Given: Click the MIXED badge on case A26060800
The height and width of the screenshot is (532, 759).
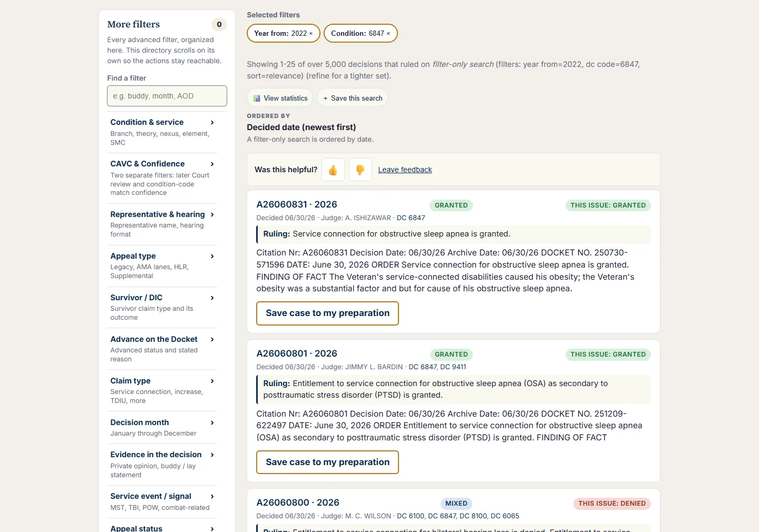Looking at the screenshot, I should [456, 504].
